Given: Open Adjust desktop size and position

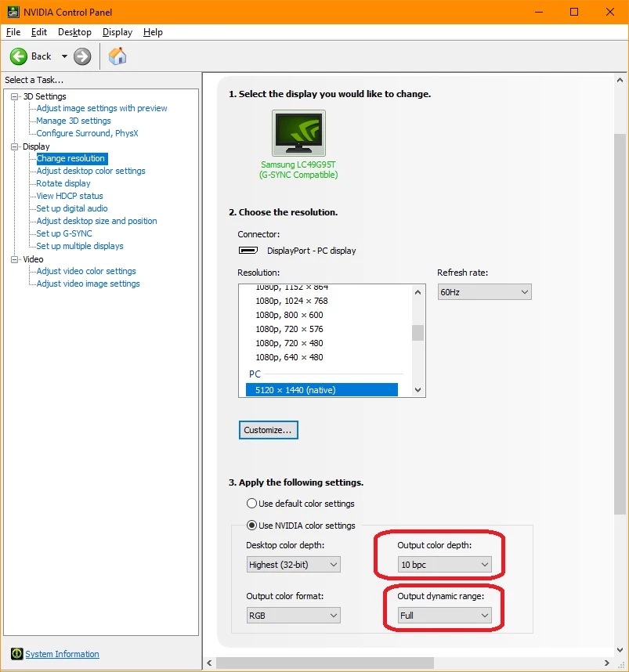Looking at the screenshot, I should pos(97,221).
